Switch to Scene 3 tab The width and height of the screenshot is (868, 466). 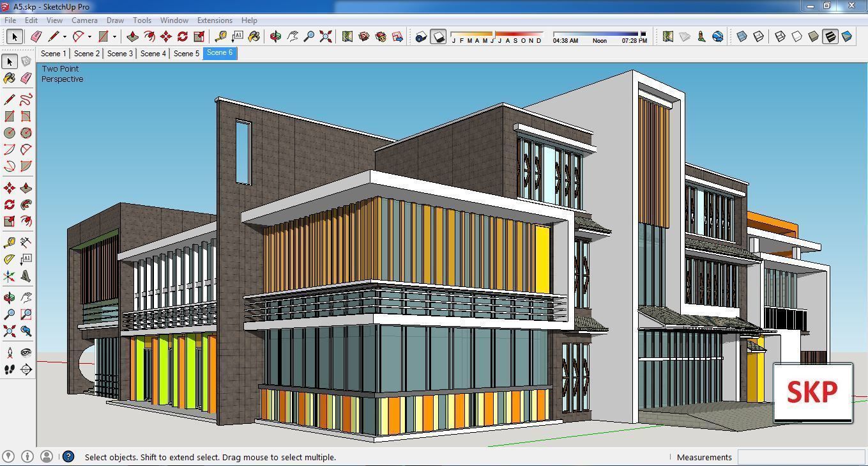click(119, 54)
